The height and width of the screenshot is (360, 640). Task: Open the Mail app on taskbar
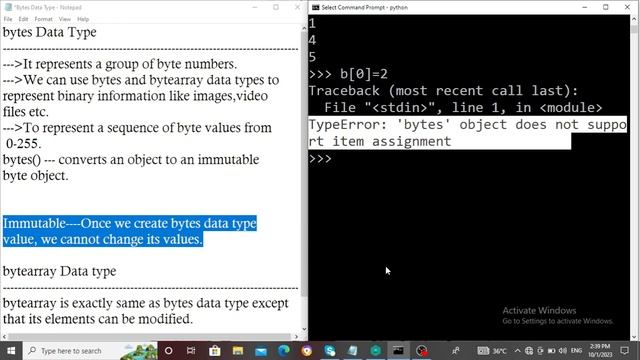point(261,351)
